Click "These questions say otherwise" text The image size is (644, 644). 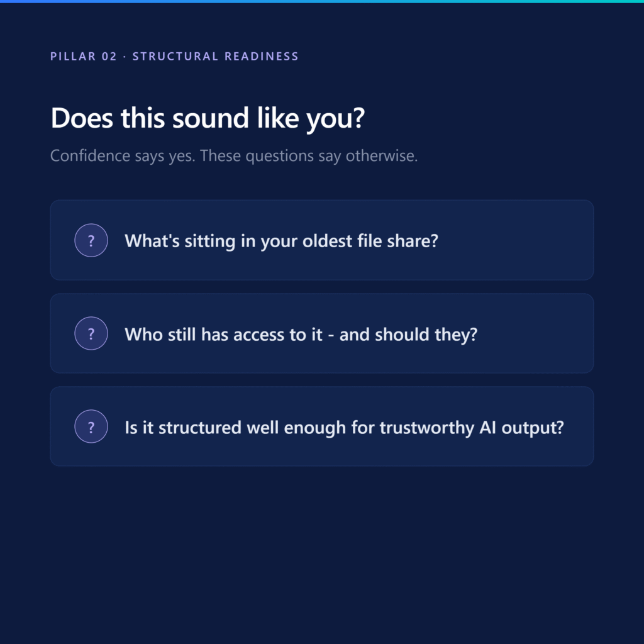click(x=309, y=156)
